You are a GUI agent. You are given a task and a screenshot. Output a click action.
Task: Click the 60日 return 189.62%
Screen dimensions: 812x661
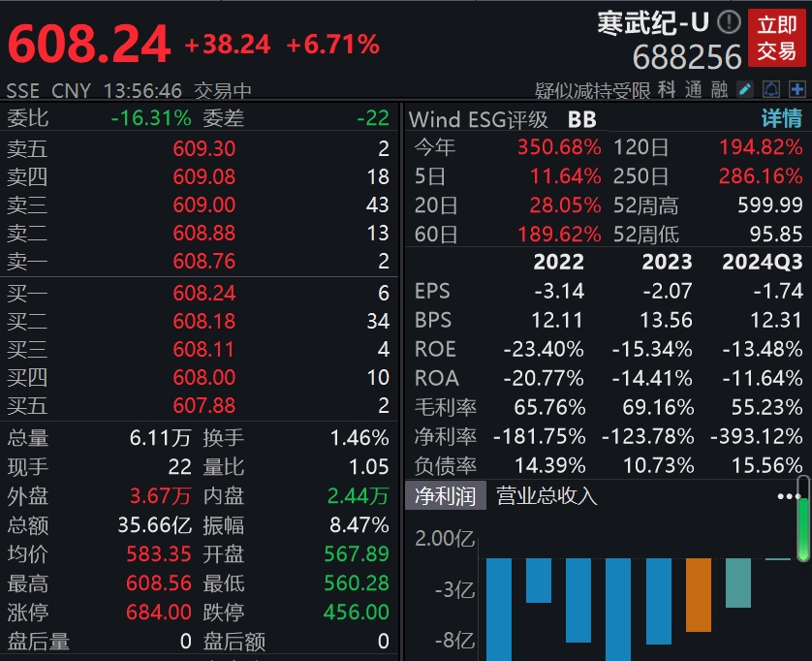click(x=559, y=235)
